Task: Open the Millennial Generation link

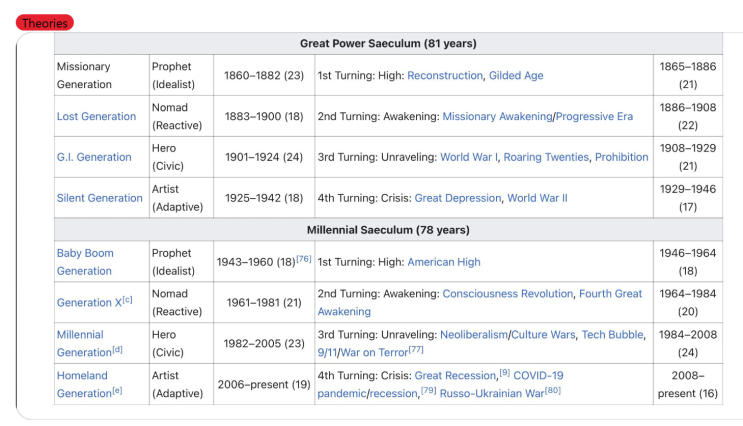Action: (x=84, y=344)
